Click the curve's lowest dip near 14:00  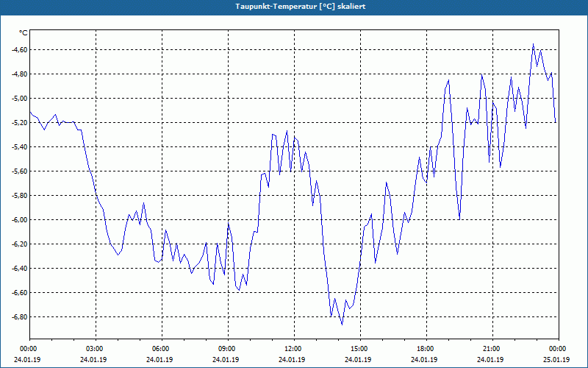[342, 325]
